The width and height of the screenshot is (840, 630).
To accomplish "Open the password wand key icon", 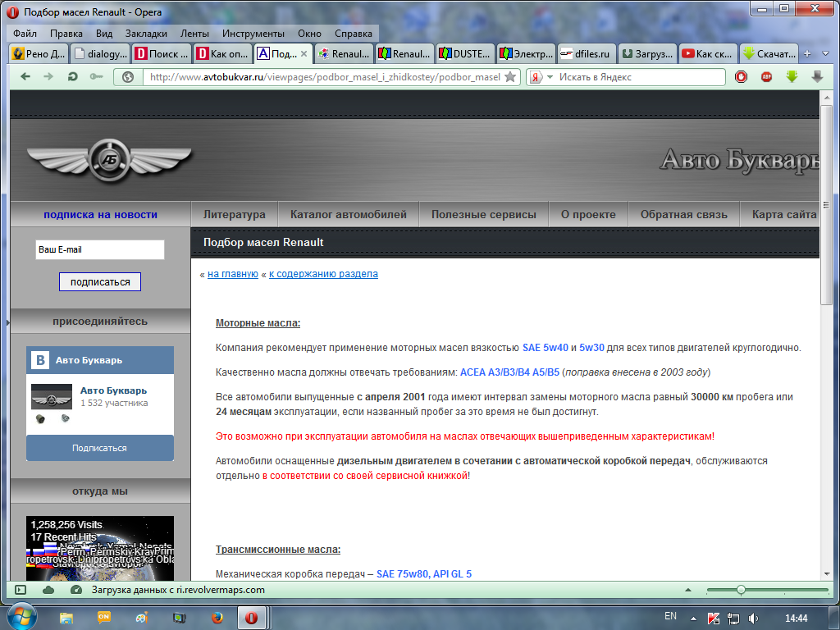I will point(97,76).
